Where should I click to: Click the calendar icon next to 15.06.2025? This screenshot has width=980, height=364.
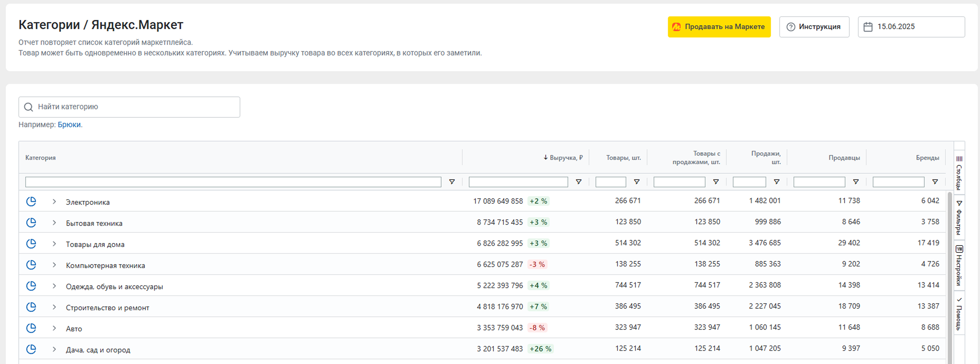868,27
